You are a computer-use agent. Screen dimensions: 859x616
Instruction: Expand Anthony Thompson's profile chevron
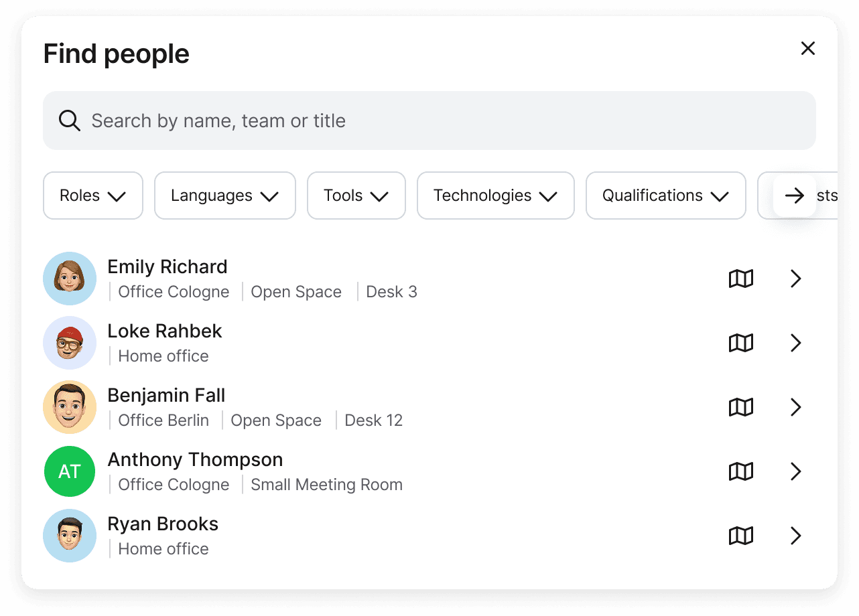coord(795,471)
